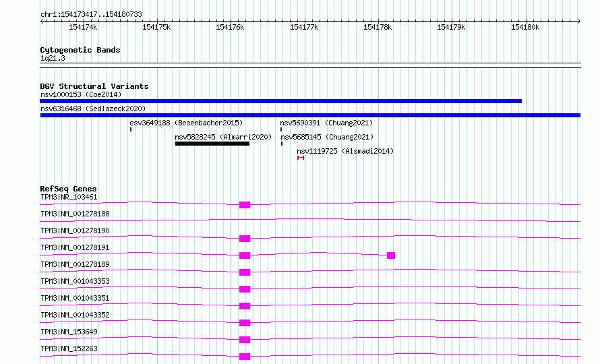Click the 154174k ruler position

[83, 27]
